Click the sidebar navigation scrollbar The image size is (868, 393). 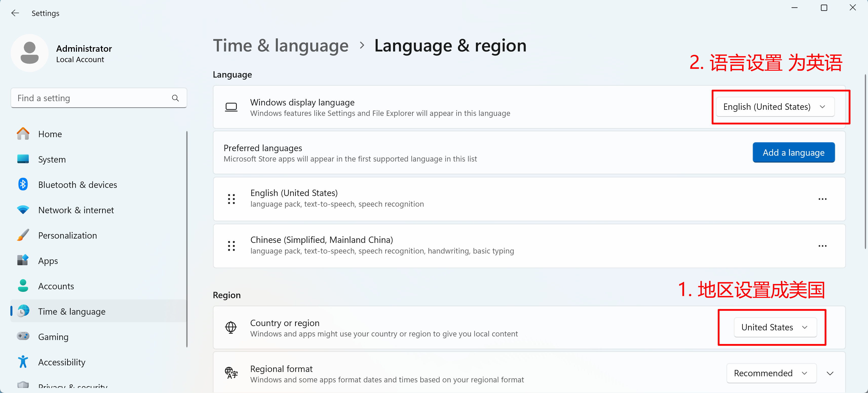point(187,239)
